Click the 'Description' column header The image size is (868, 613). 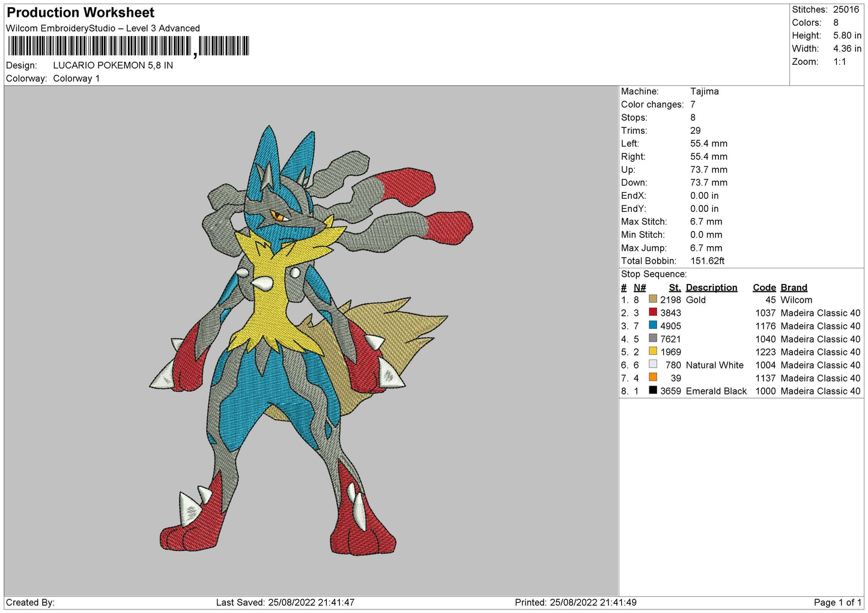coord(711,288)
